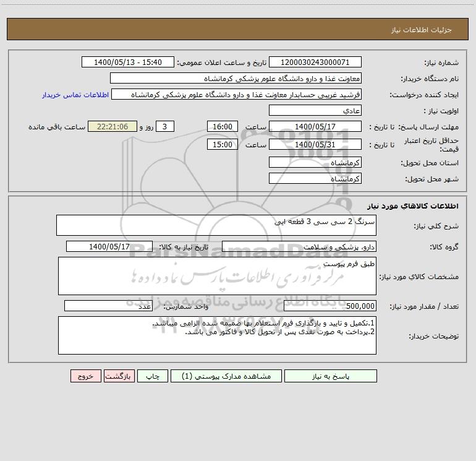Screen dimensions: 476x461
Task: Click the پاسخ به نیاز button
Action: 331,376
